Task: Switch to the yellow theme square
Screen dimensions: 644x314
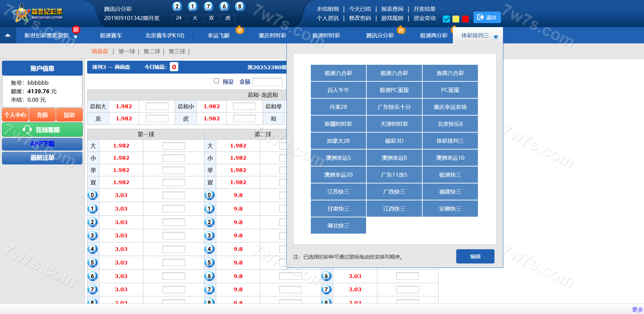Action: (x=456, y=19)
